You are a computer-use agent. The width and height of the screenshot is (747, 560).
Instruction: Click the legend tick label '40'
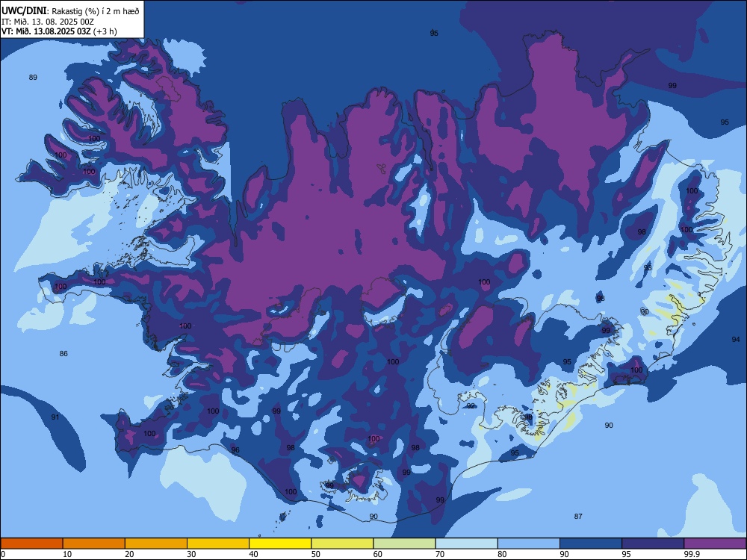pyautogui.click(x=253, y=554)
